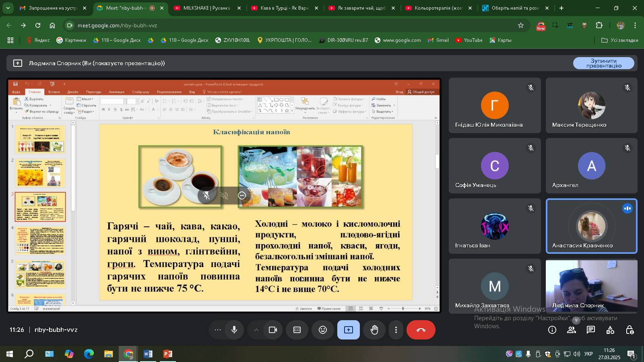The image size is (644, 362).
Task: Mute the microphone
Action: point(234,330)
